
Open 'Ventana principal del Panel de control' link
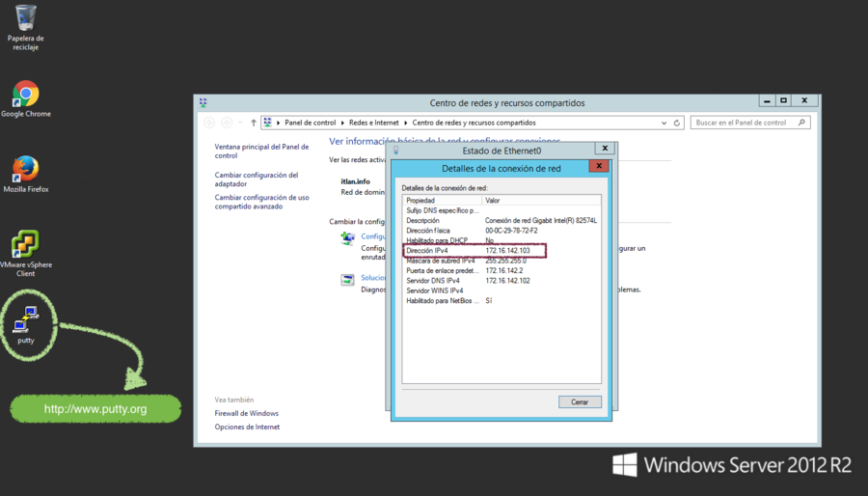[x=261, y=151]
